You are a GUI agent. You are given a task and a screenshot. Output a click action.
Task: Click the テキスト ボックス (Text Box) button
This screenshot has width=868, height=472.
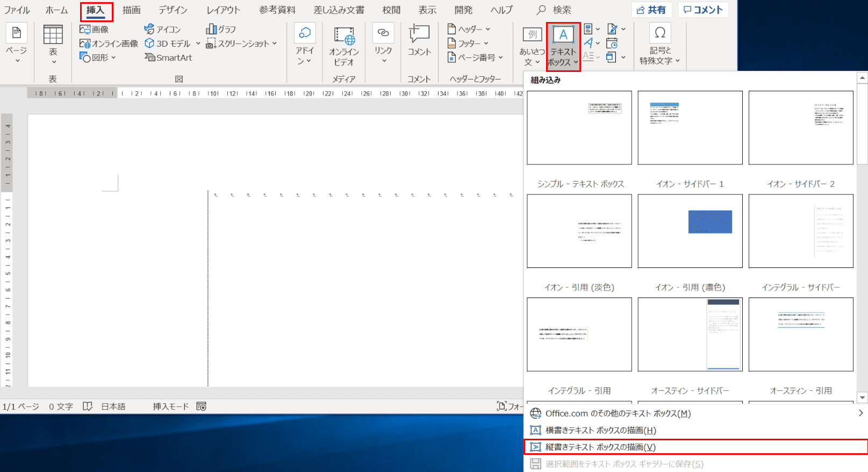563,46
